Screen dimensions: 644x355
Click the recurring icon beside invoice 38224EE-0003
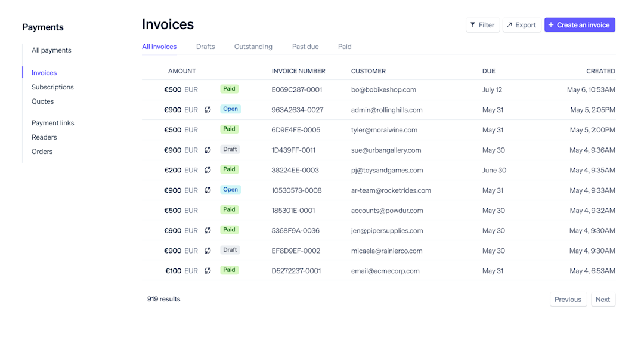(207, 170)
